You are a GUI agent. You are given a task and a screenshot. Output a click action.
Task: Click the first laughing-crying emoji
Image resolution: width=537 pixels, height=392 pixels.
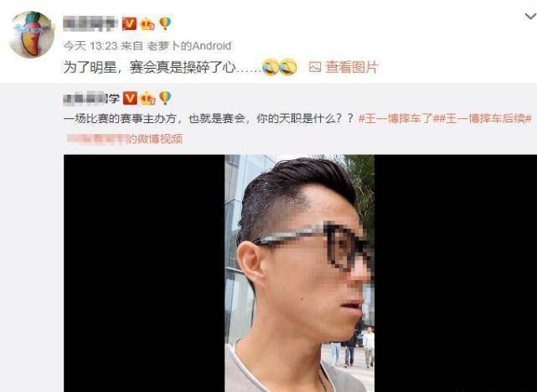coord(271,66)
